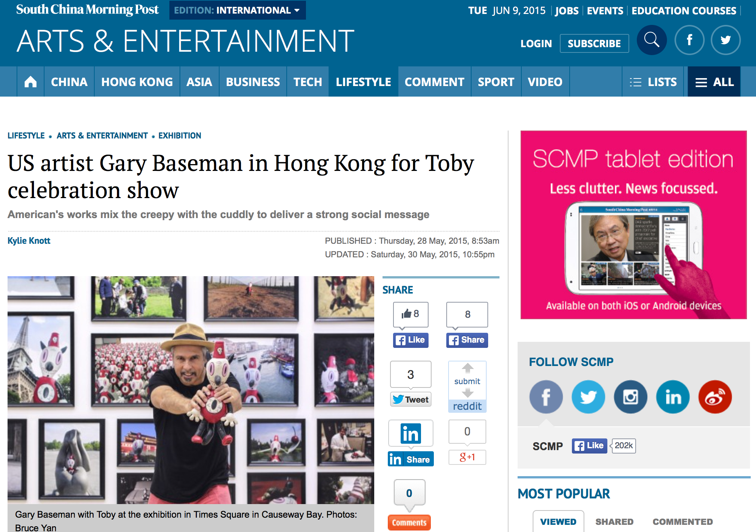Follow SCMP on Weibo icon
This screenshot has height=532, width=756.
tap(715, 397)
